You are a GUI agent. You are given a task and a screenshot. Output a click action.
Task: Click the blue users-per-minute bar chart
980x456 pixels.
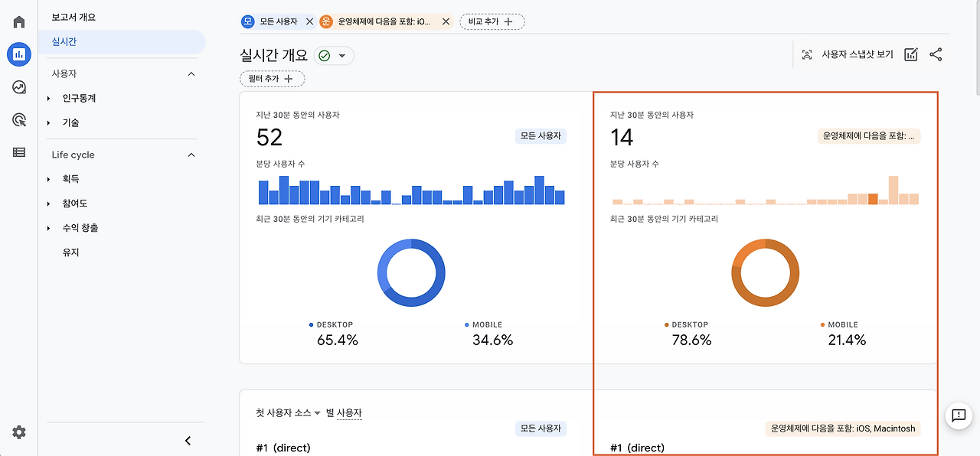point(411,191)
